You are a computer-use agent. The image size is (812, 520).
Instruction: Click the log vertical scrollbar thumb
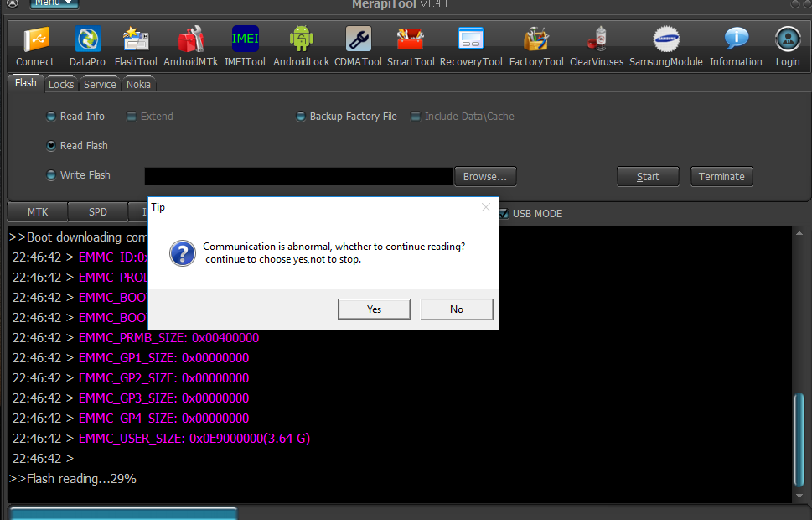[x=799, y=439]
